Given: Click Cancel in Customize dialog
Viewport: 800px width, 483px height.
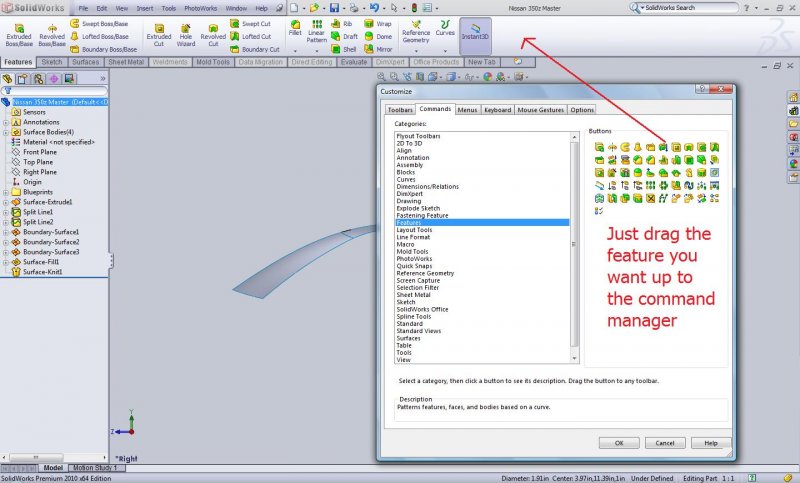Looking at the screenshot, I should tap(665, 443).
